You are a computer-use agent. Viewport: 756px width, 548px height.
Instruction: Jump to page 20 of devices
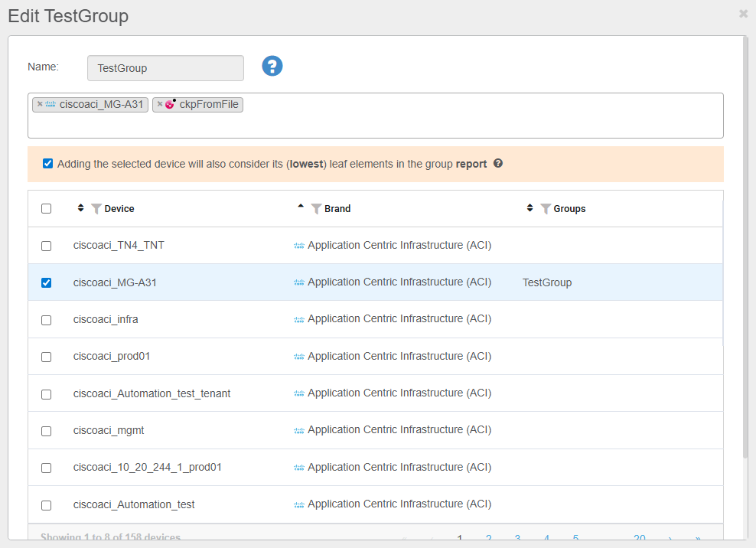(x=639, y=538)
